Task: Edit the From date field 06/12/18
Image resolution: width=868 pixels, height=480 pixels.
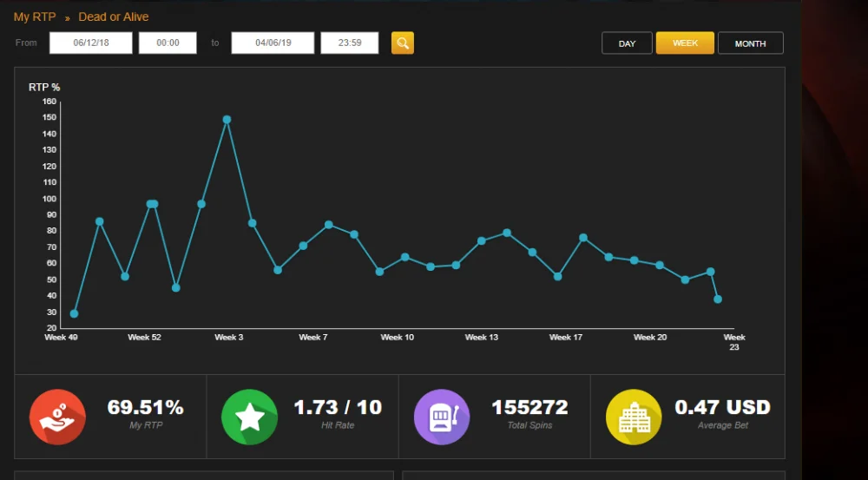Action: (x=91, y=43)
